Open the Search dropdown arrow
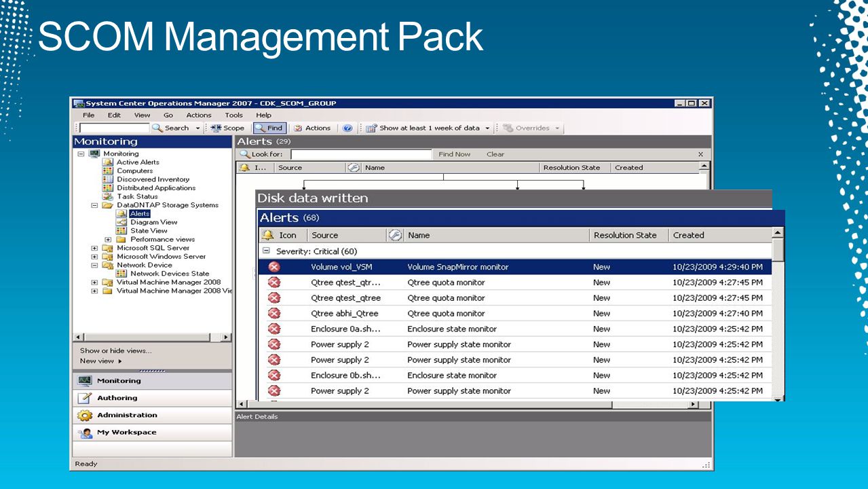 [x=198, y=128]
